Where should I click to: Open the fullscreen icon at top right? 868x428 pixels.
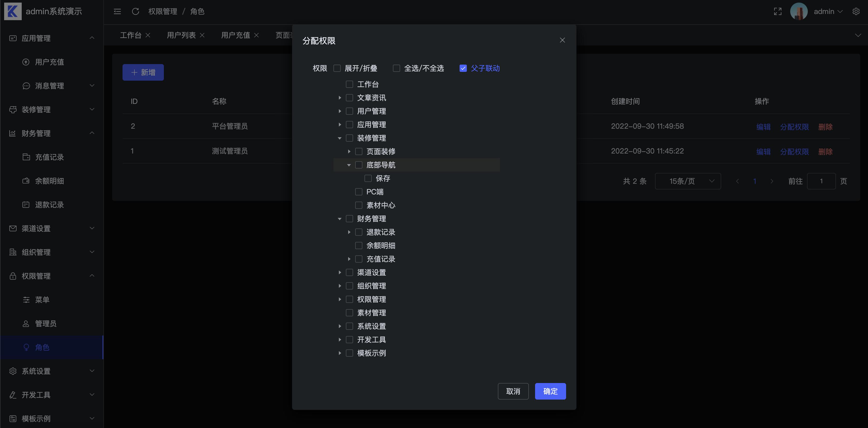coord(777,11)
